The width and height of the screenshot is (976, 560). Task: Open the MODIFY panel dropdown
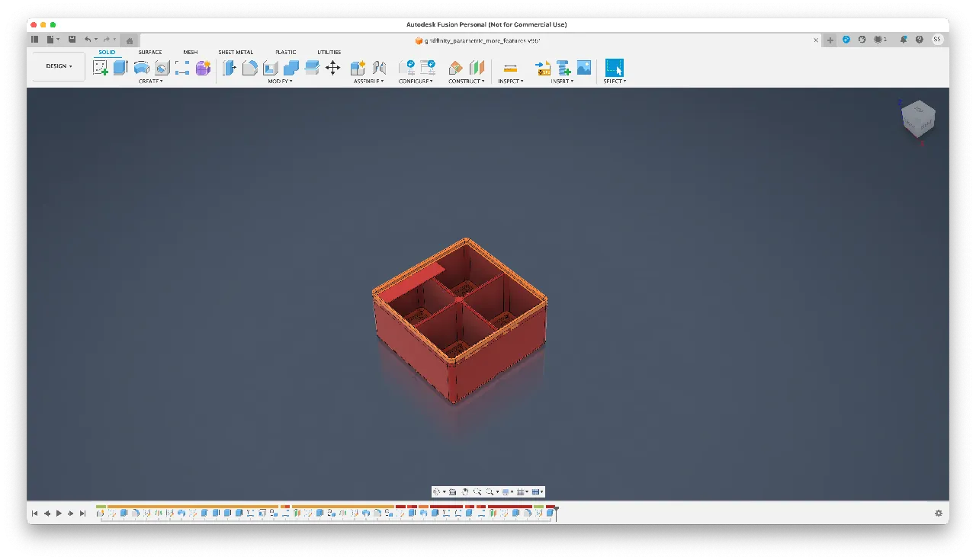click(x=280, y=81)
